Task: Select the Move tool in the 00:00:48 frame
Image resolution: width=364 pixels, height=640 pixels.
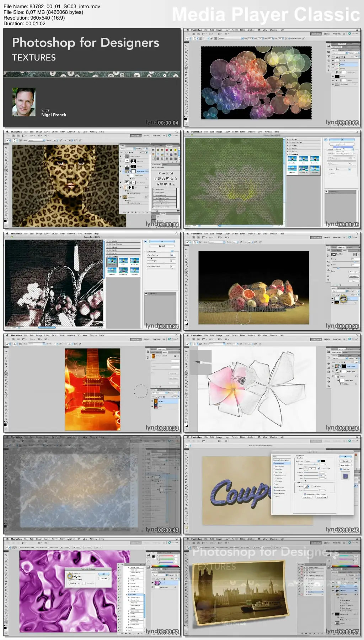Action: 186,453
